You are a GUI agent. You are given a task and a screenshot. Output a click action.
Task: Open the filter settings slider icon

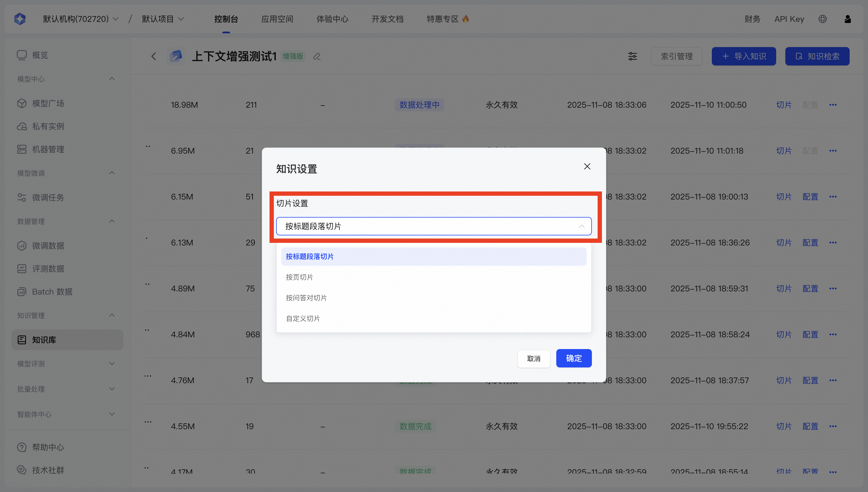pyautogui.click(x=632, y=57)
